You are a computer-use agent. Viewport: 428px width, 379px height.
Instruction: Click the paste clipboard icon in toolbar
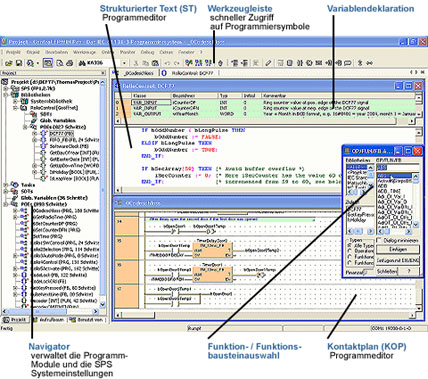pyautogui.click(x=155, y=63)
